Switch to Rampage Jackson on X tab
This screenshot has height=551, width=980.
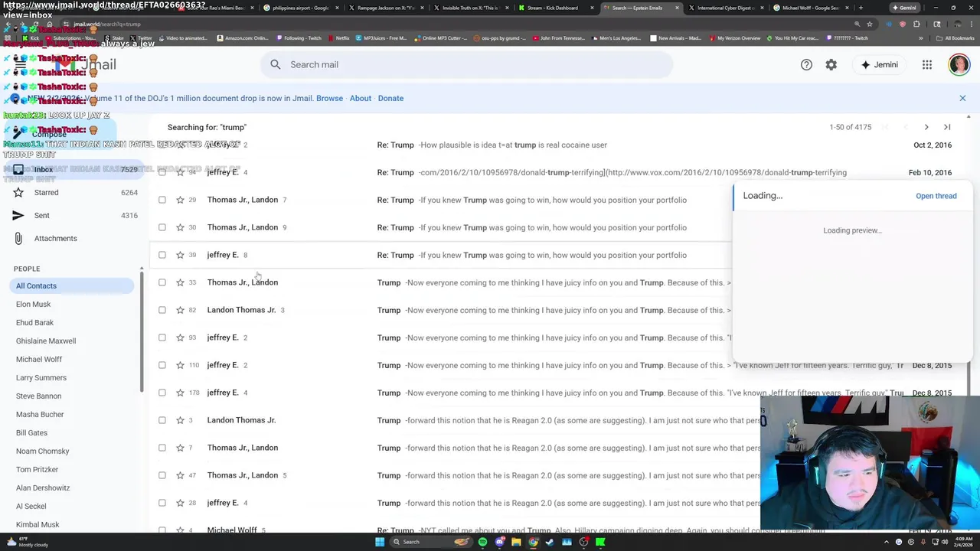386,8
